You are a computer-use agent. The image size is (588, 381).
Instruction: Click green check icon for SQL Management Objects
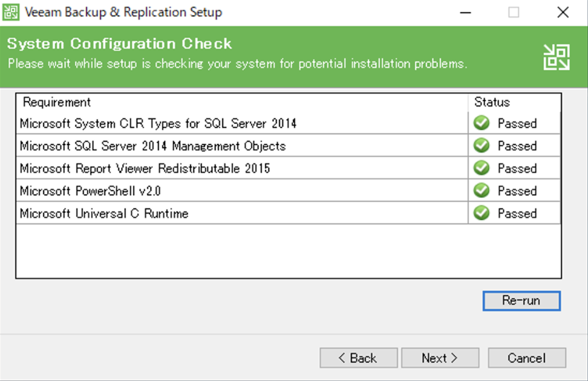481,146
